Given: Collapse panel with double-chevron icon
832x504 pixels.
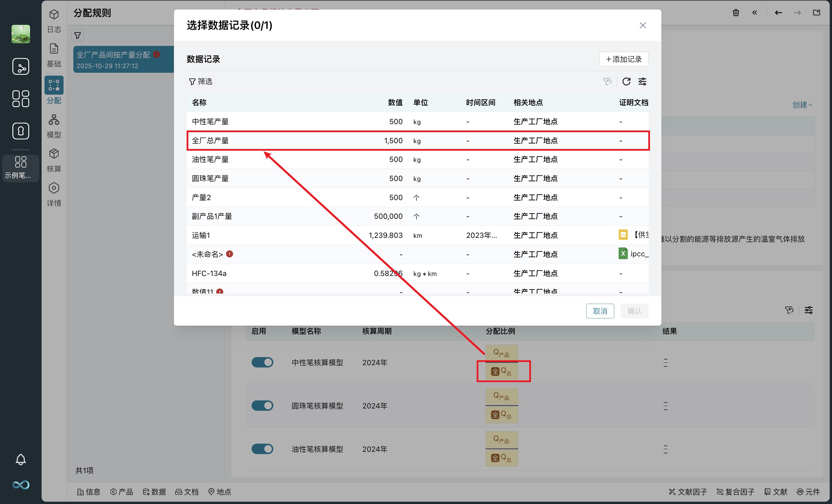Looking at the screenshot, I should tap(754, 13).
